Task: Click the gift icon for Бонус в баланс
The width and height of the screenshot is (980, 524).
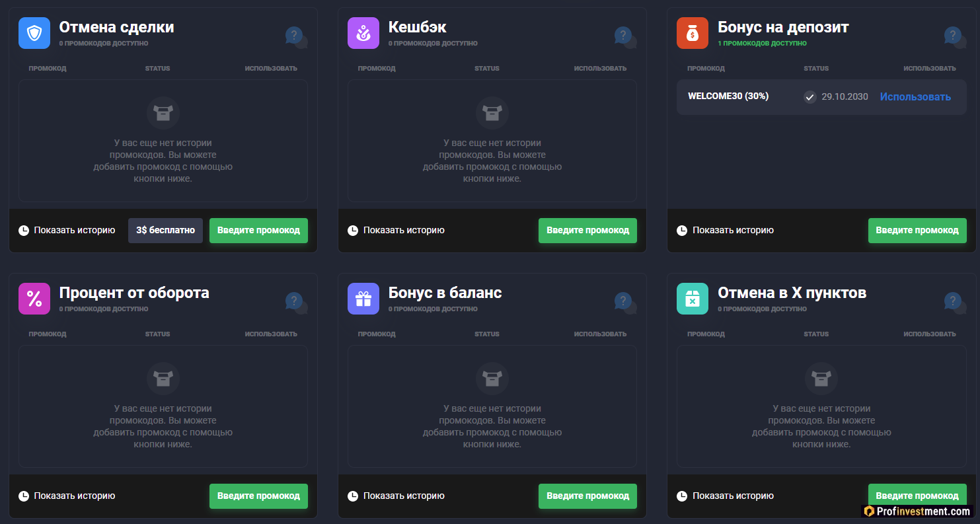Action: pos(363,299)
